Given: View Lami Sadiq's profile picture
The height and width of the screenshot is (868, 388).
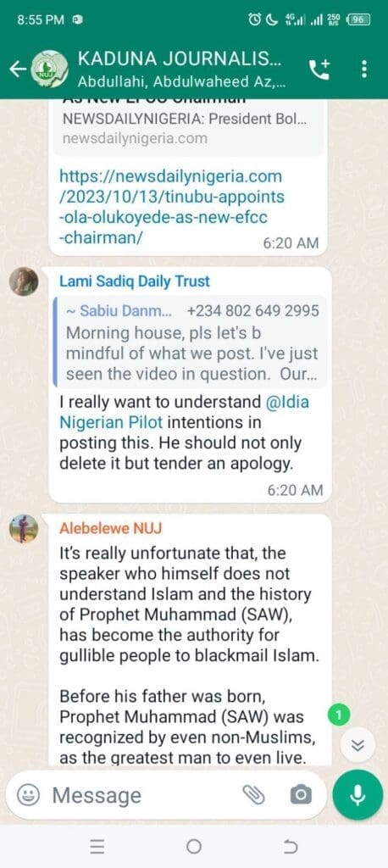Looking at the screenshot, I should [x=24, y=281].
